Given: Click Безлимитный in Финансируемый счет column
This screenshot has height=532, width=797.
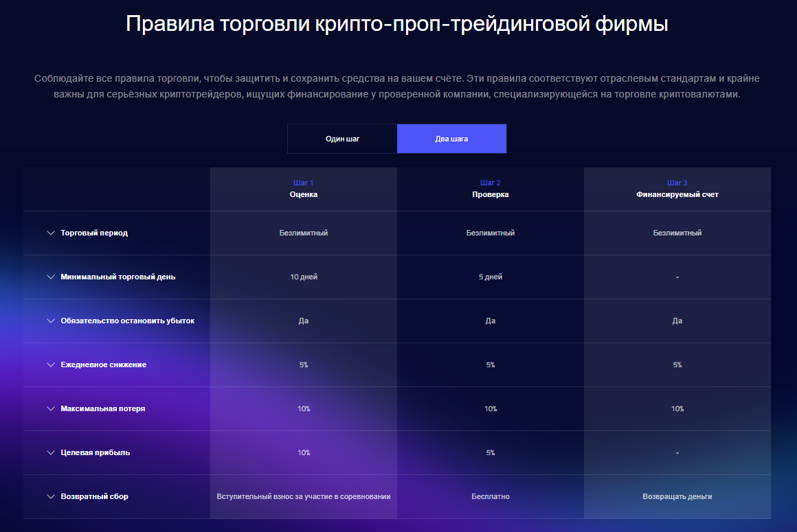Looking at the screenshot, I should click(x=677, y=233).
